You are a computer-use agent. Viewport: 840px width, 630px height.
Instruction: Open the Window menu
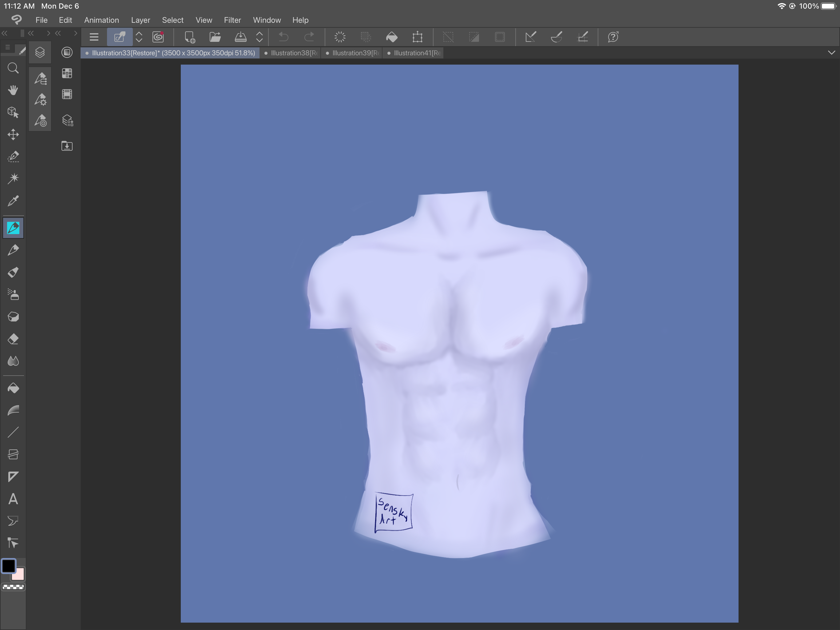[x=267, y=20]
